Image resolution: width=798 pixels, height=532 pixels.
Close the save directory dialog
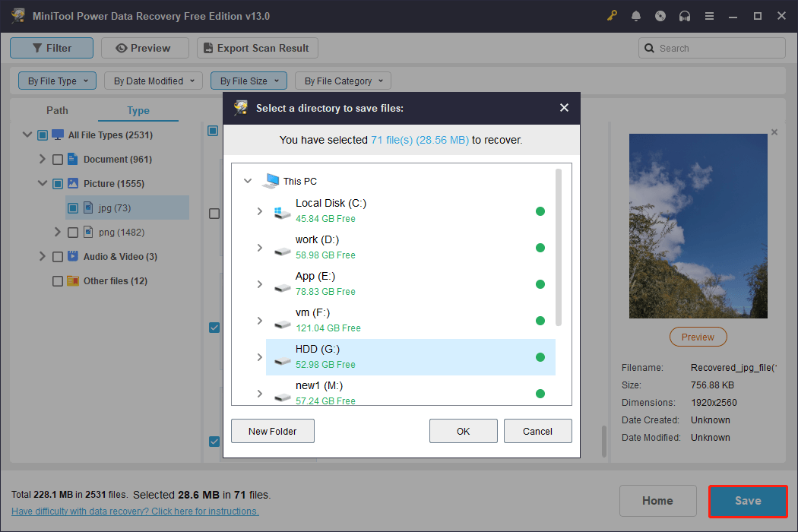tap(564, 108)
